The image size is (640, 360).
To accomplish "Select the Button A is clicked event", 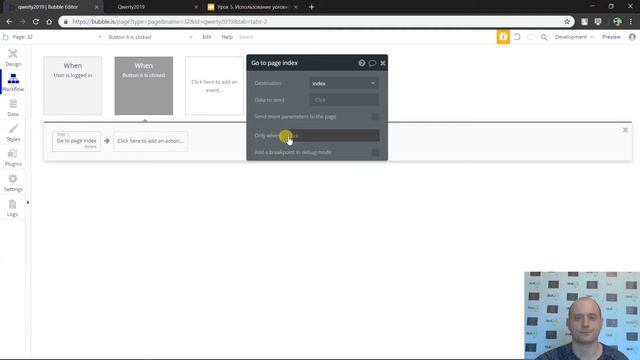I will pos(144,86).
